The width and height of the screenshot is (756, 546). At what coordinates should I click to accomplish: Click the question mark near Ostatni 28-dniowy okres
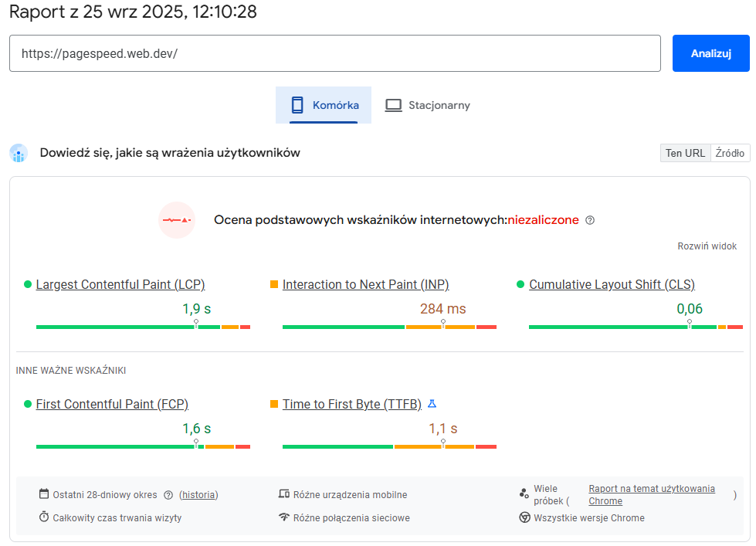coord(167,494)
